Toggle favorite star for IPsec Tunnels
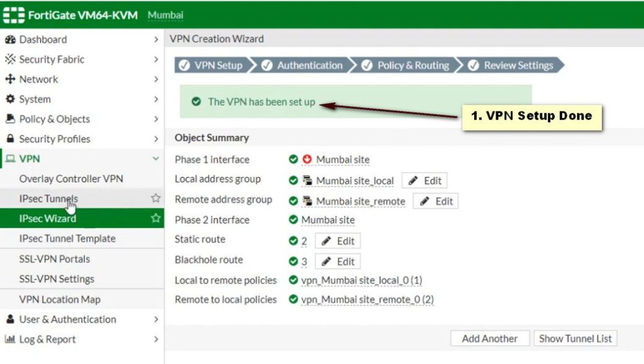Viewport: 644px width, 364px height. 155,198
